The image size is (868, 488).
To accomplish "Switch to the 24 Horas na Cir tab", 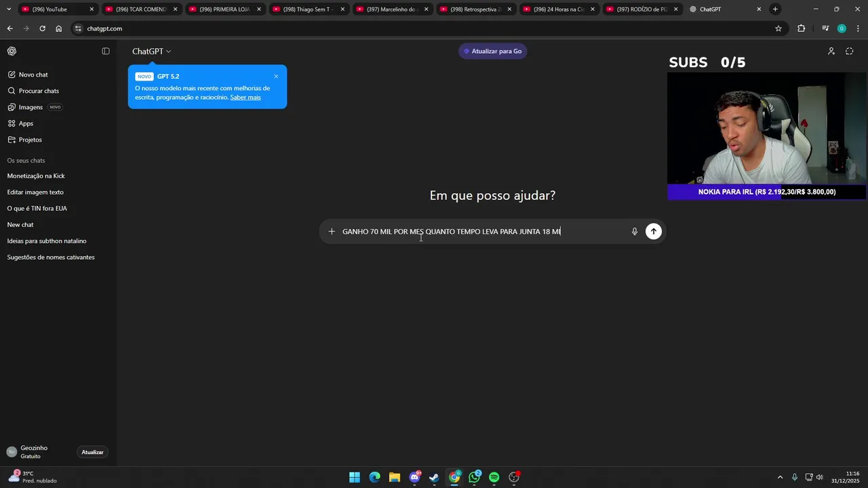I will (559, 9).
